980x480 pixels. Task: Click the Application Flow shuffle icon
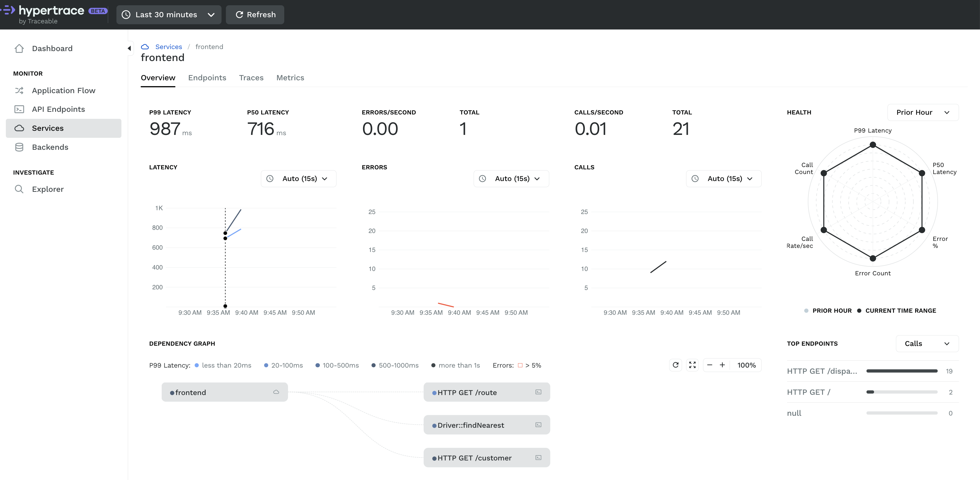(19, 91)
